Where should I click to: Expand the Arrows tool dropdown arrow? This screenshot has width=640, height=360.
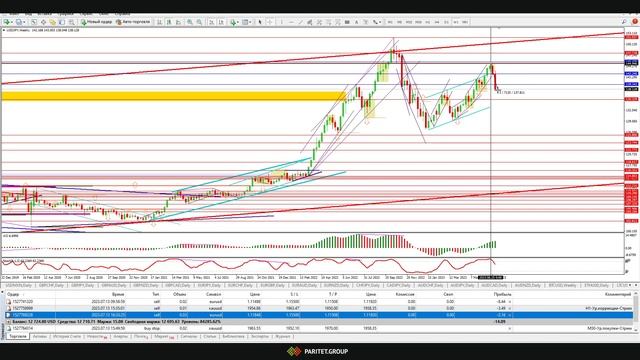tap(380, 22)
